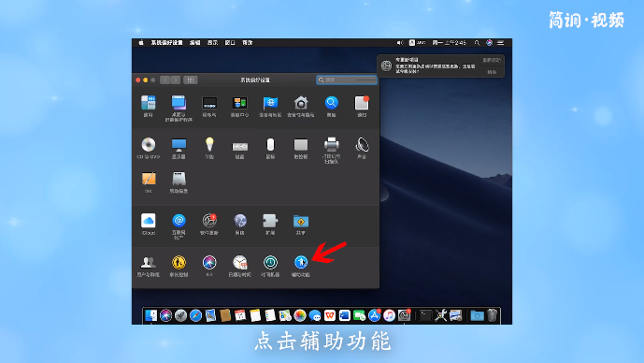Open the Edit (编辑) menu
644x363 pixels.
(194, 42)
